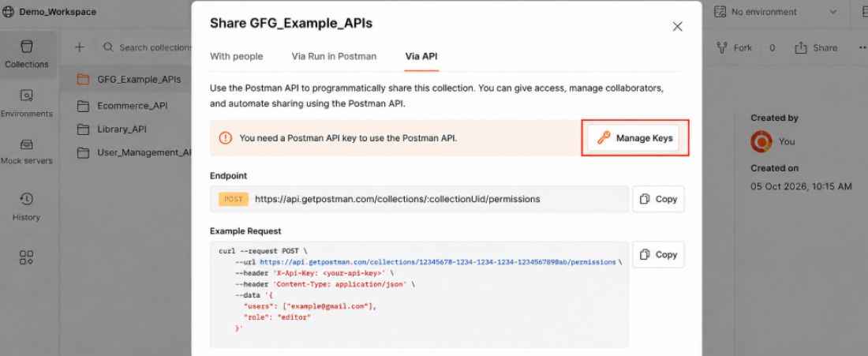Click the Manage Keys button
Viewport: 868px width, 356px height.
tap(634, 138)
